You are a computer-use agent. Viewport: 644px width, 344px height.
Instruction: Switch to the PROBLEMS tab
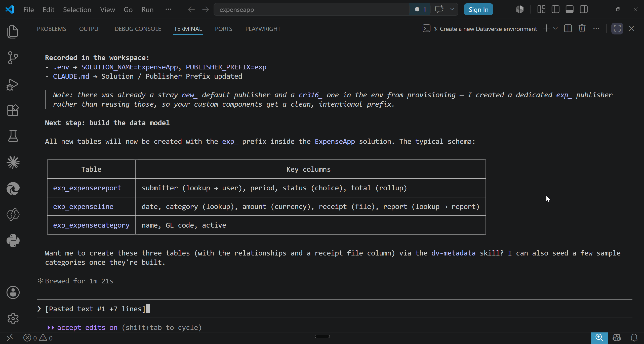pyautogui.click(x=52, y=29)
